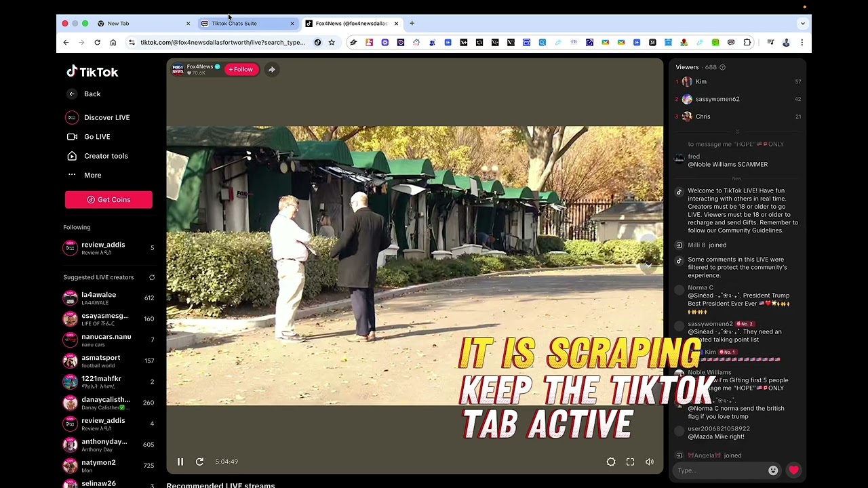Refresh the Suggested LIVE creators list
The image size is (868, 488).
coord(152,277)
